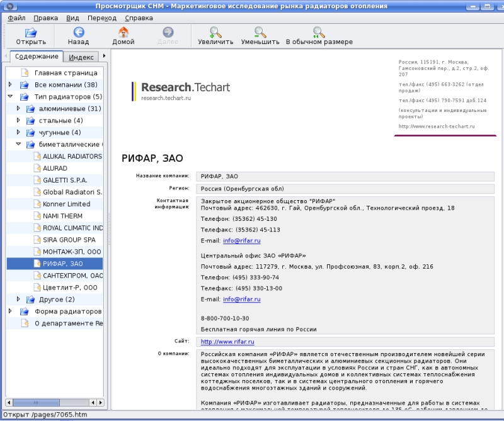The image size is (504, 421).
Task: Open first info@rifar.ru email link
Action: click(242, 240)
